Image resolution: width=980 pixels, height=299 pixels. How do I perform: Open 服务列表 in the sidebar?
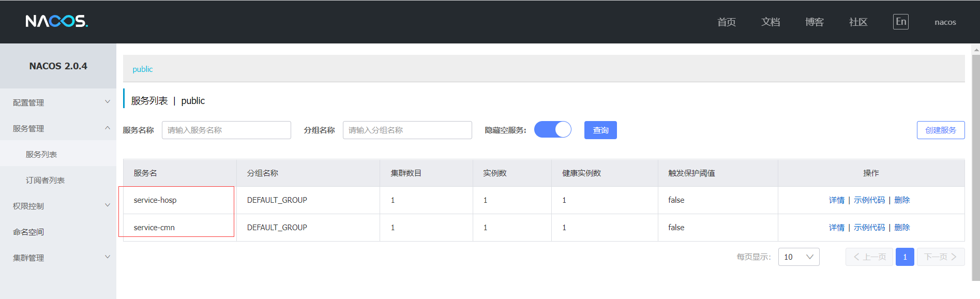click(x=41, y=154)
